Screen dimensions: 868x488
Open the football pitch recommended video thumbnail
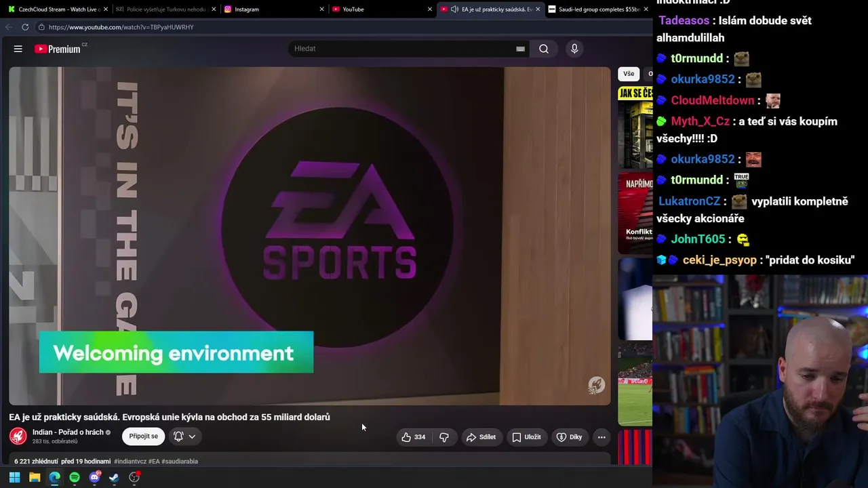point(635,385)
